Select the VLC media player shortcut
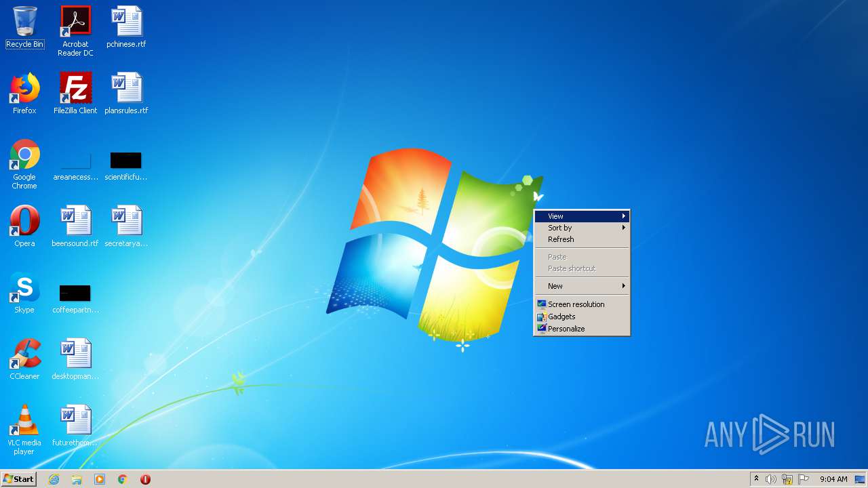The height and width of the screenshot is (488, 868). point(24,430)
